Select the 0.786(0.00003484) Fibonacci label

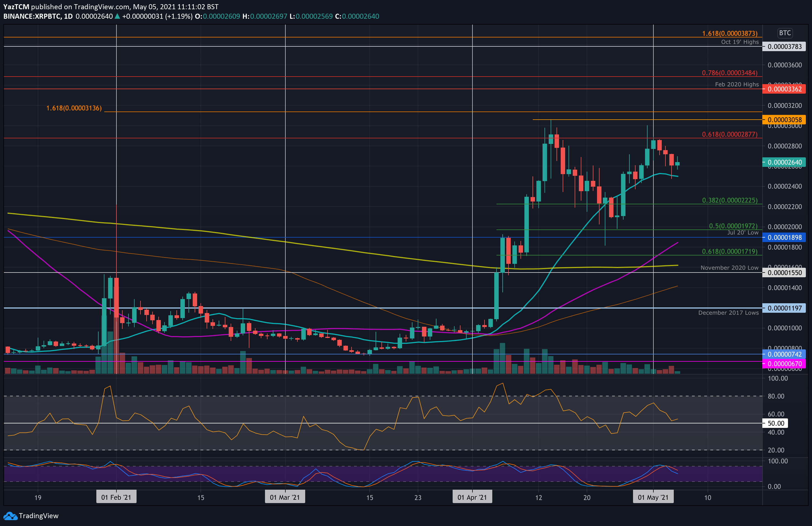tap(729, 73)
